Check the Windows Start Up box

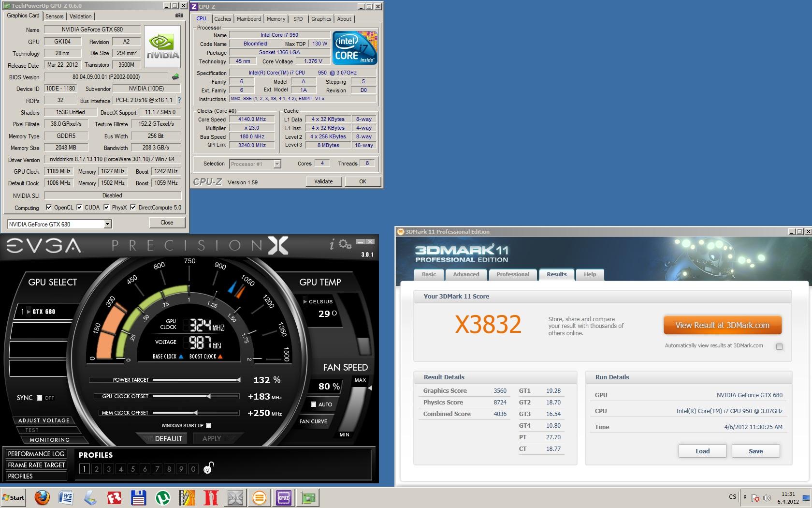tap(208, 425)
